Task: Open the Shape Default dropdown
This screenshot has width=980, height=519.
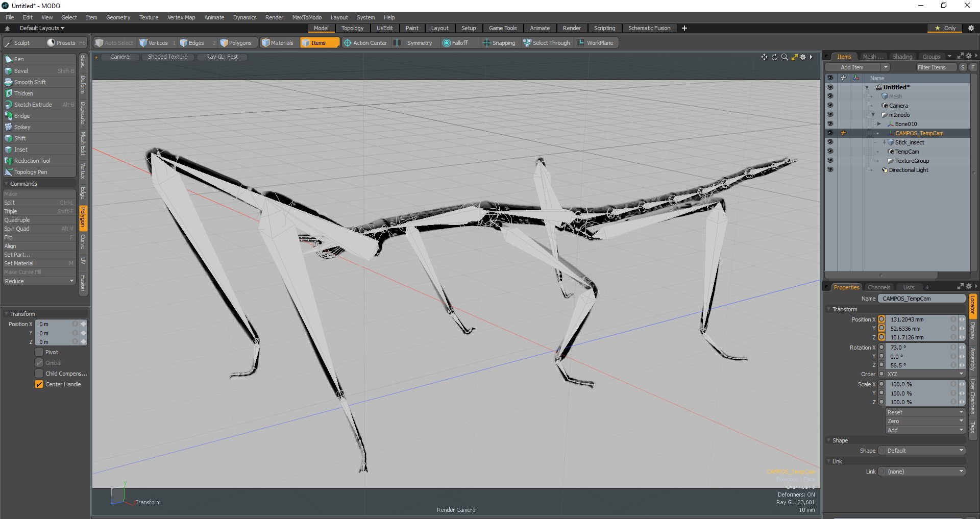Action: pos(925,451)
